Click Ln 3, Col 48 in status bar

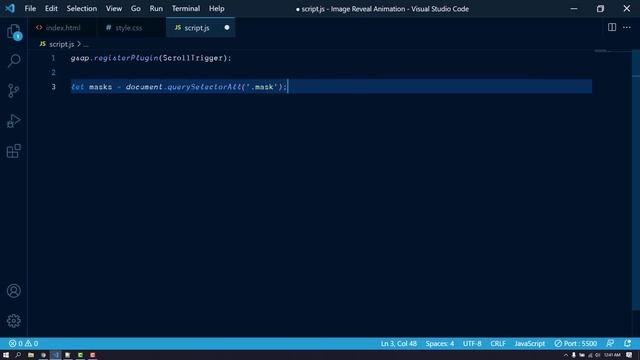pos(399,344)
